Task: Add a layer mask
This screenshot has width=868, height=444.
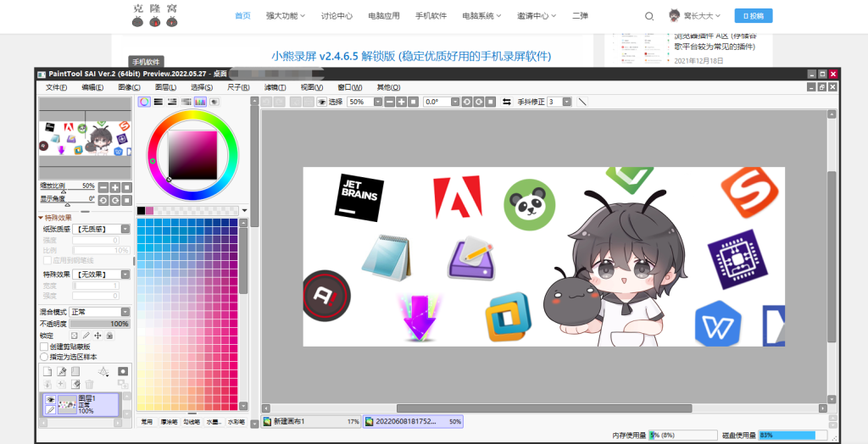Action: point(123,371)
